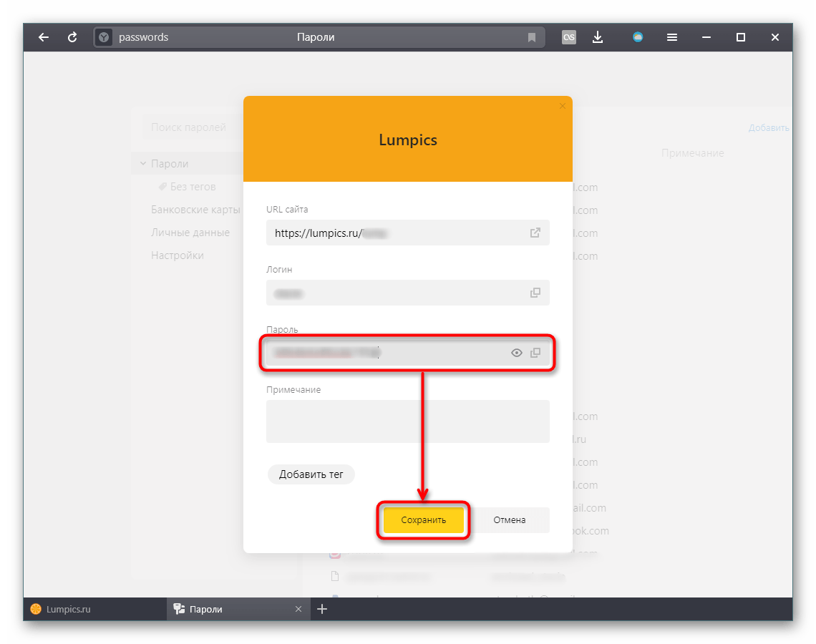Open the Last.fm extension icon
This screenshot has width=816, height=644.
tap(569, 37)
